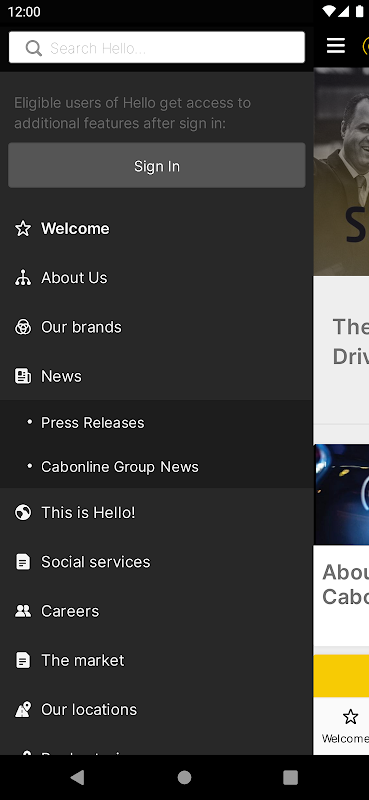Select the Careers people icon
369x800 pixels.
pos(23,611)
